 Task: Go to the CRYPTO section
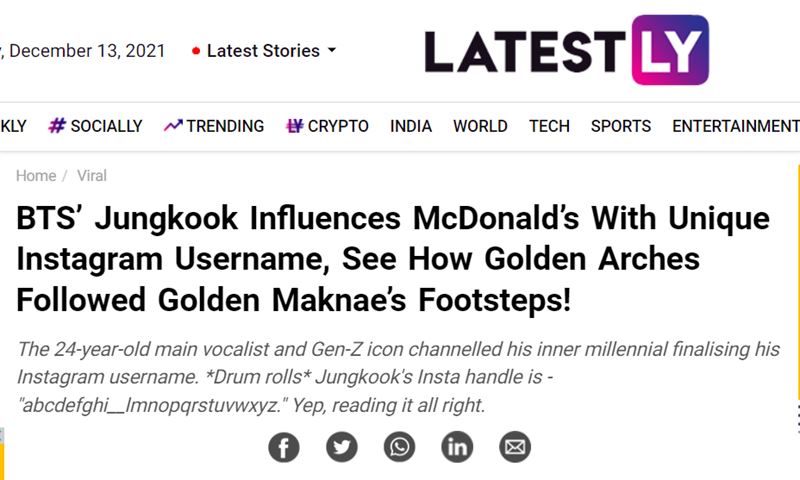[338, 126]
